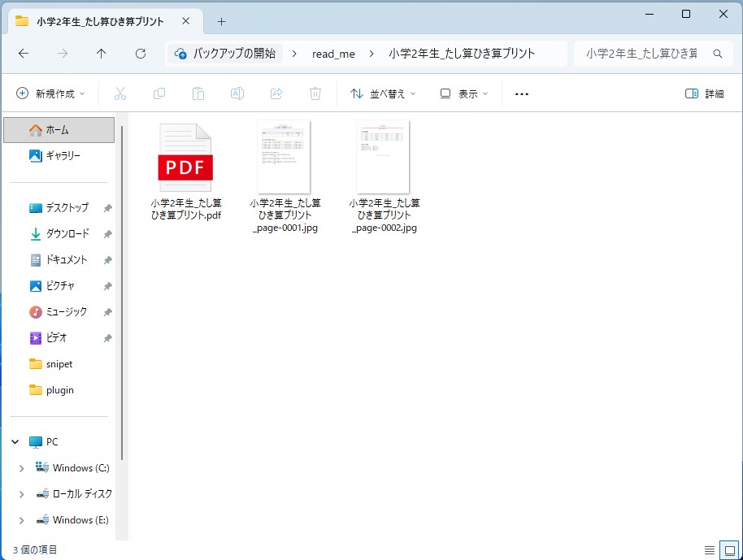Click pin icon next to ドキュメント
Viewport: 743px width, 560px height.
pyautogui.click(x=107, y=260)
